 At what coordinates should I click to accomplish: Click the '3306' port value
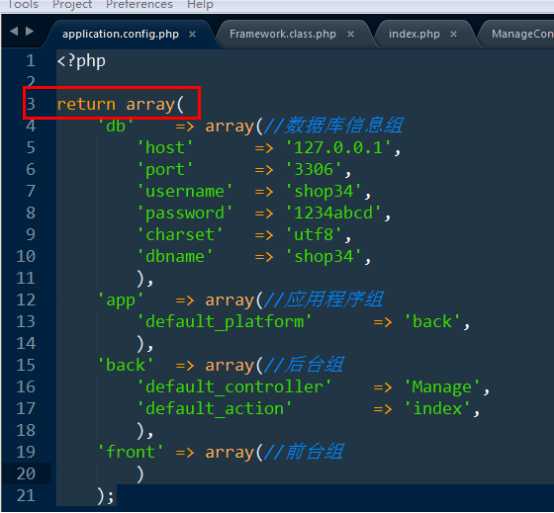[x=314, y=170]
